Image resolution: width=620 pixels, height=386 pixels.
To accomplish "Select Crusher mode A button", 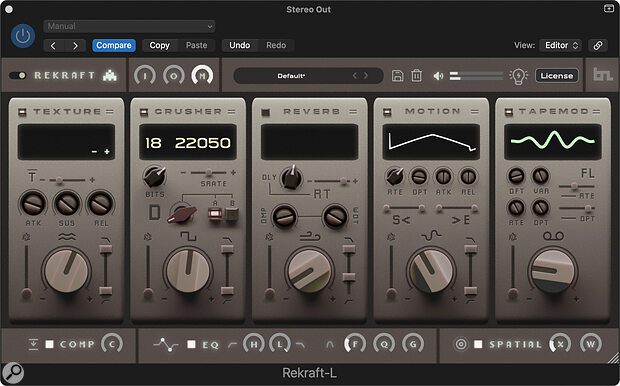I will 215,214.
